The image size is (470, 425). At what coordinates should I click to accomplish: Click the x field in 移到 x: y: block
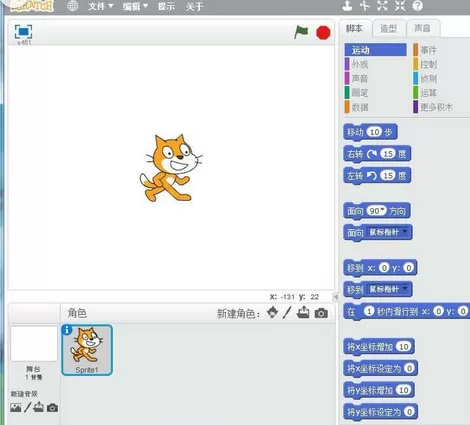point(384,268)
